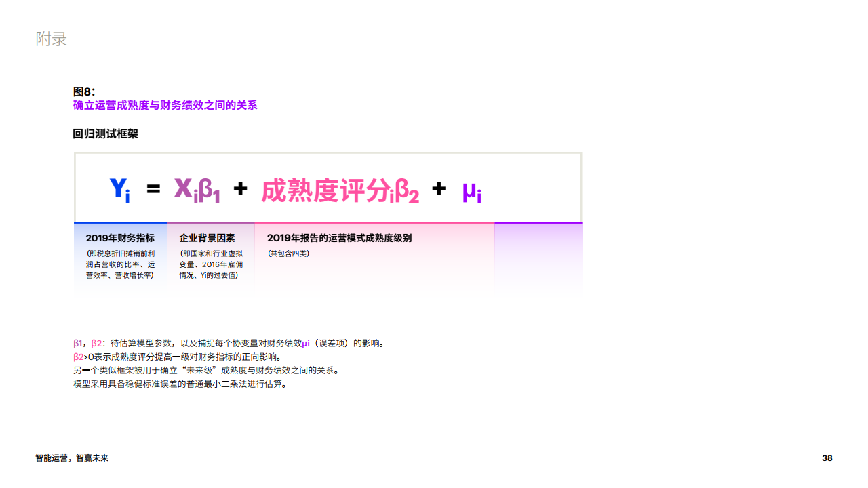Click the 2019年财务指标 column heading
The height and width of the screenshot is (488, 868).
coord(120,238)
